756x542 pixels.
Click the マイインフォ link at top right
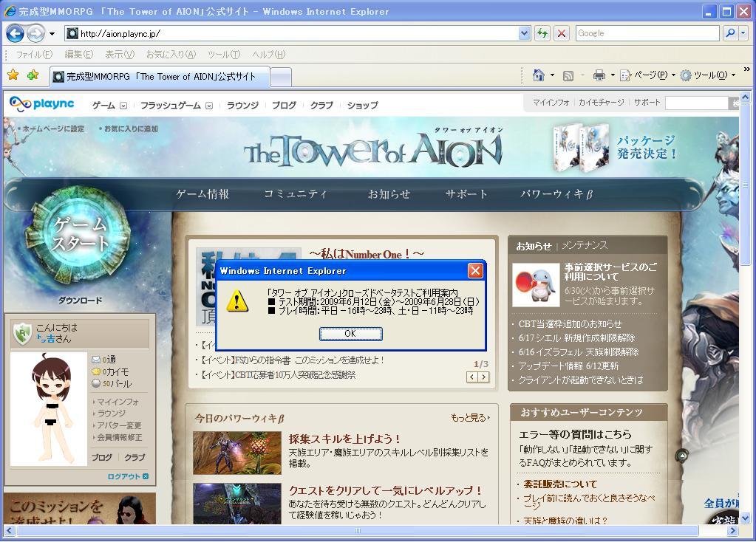(551, 103)
